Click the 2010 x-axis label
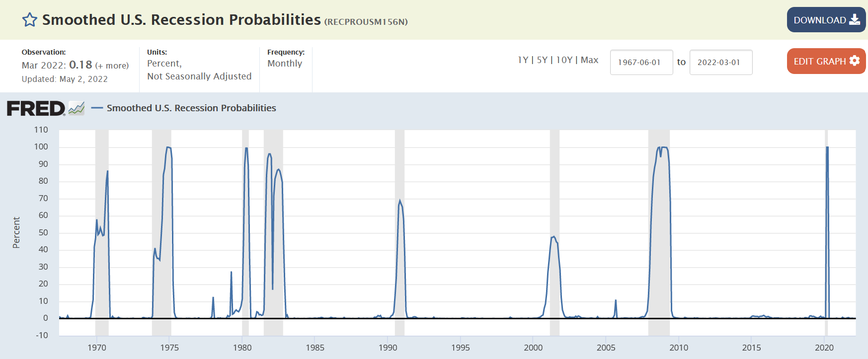 click(679, 348)
